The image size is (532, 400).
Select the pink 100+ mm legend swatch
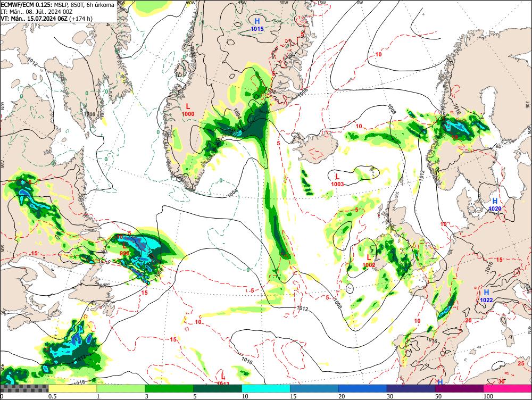tap(508, 388)
